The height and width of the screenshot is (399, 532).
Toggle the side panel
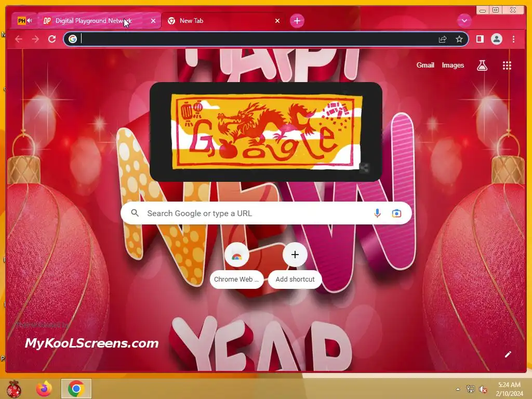(x=480, y=39)
